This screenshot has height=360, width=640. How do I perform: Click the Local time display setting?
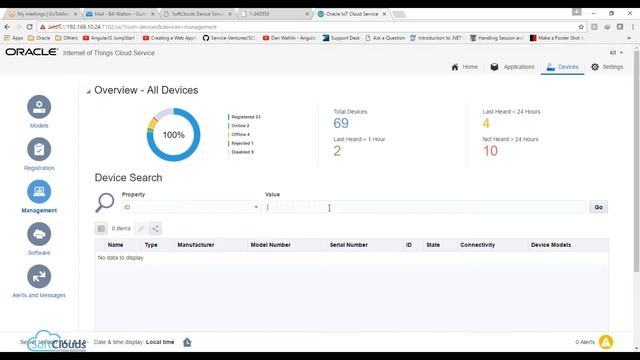[x=160, y=342]
